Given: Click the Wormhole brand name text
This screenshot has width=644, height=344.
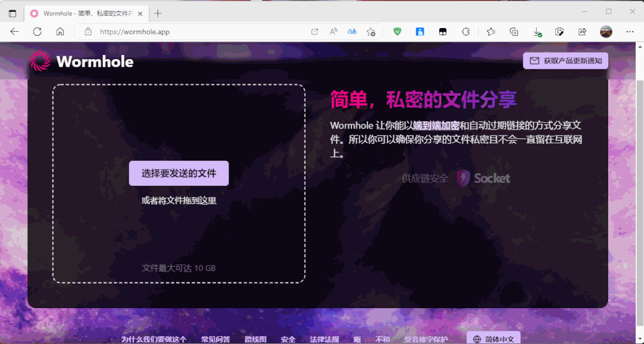Looking at the screenshot, I should (x=95, y=62).
